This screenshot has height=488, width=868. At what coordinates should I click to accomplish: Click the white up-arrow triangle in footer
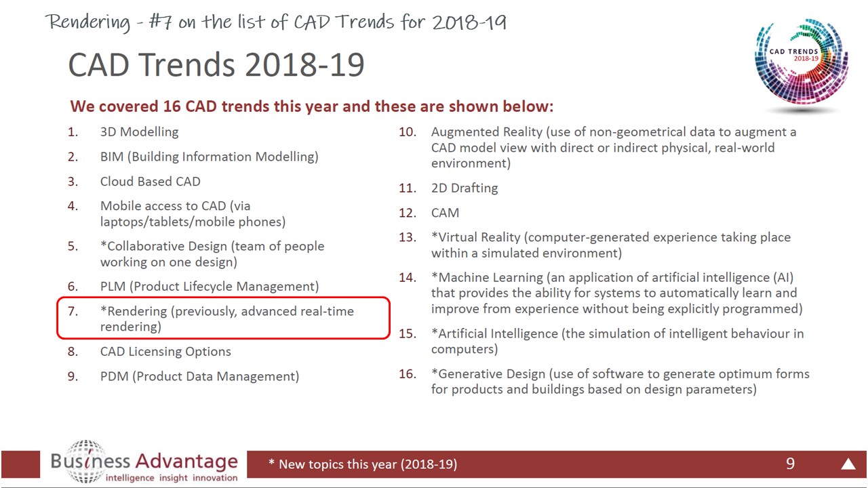[x=848, y=464]
